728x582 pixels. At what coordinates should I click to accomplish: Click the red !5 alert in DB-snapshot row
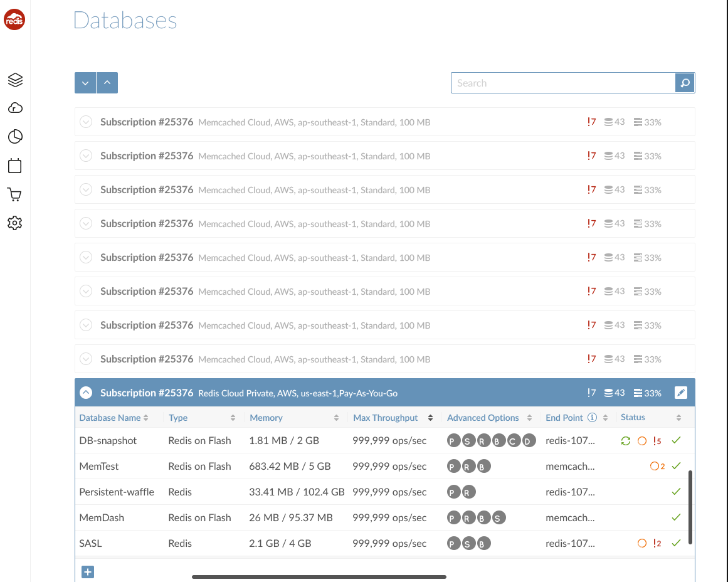click(x=657, y=441)
